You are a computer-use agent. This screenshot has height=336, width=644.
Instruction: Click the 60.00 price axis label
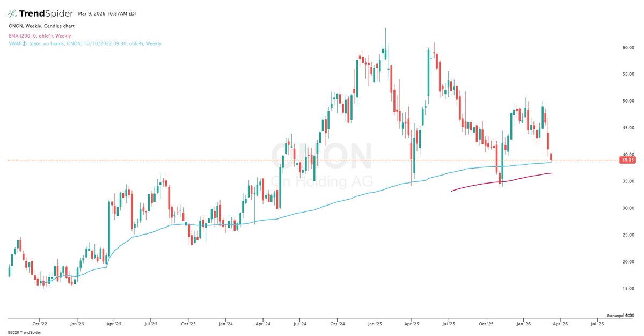(628, 47)
